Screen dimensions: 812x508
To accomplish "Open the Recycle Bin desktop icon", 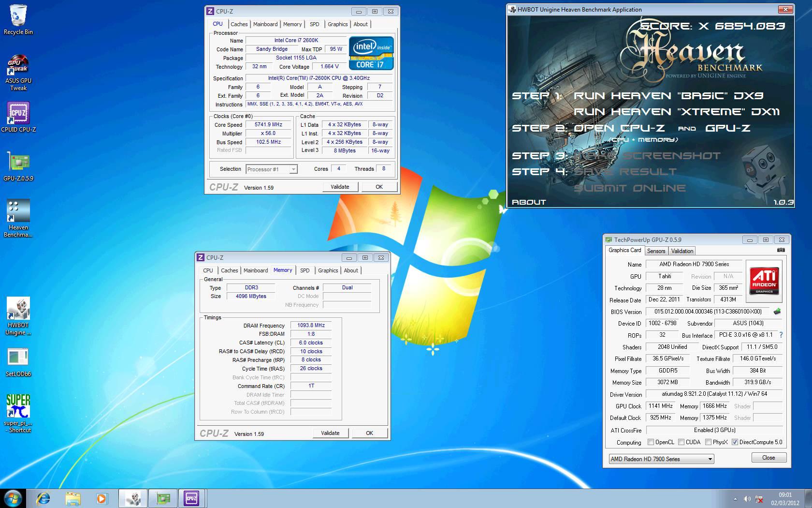I will coord(18,19).
